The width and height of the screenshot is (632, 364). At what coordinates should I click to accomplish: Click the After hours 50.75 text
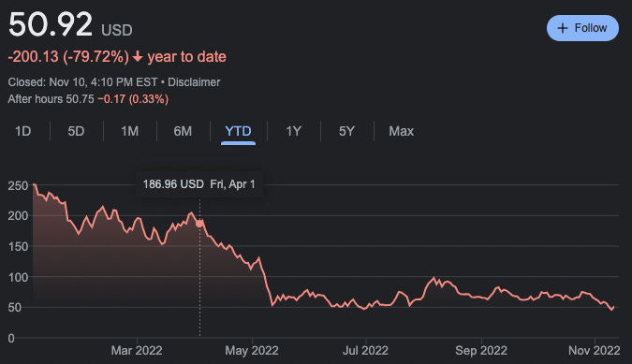click(x=51, y=99)
